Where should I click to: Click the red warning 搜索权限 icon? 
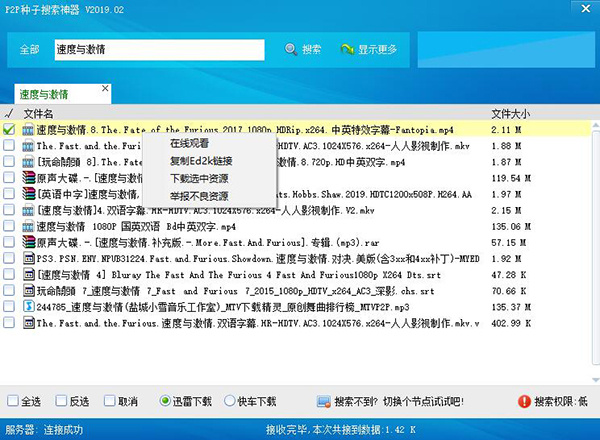pos(524,401)
